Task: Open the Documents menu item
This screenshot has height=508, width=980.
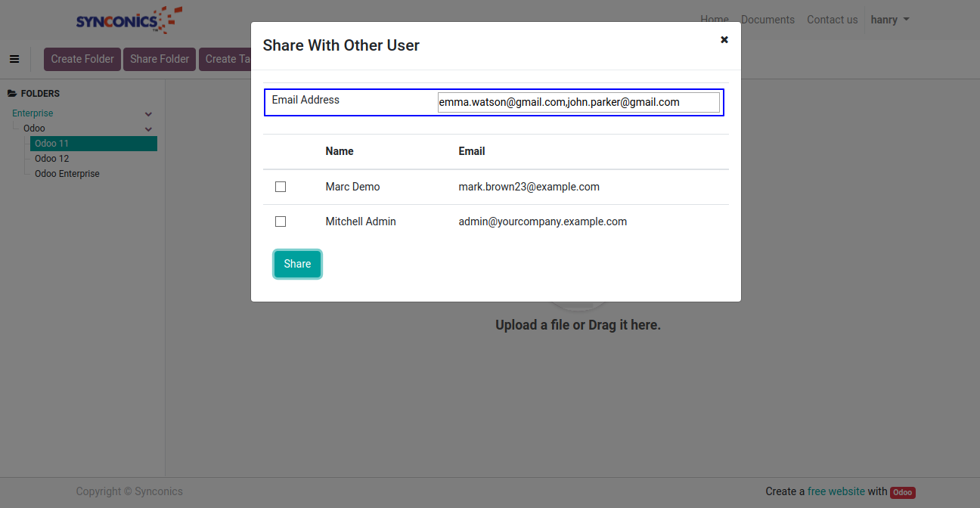Action: pos(768,20)
